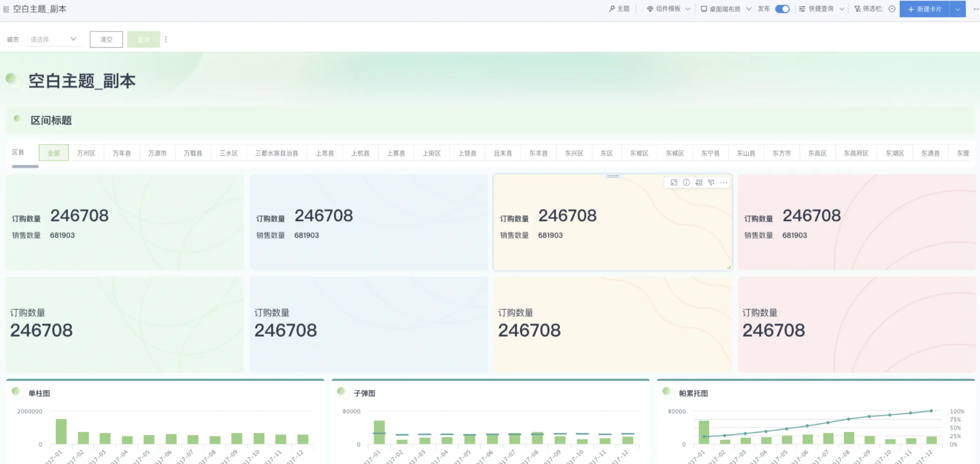Open the 主题 theme settings

click(x=619, y=9)
